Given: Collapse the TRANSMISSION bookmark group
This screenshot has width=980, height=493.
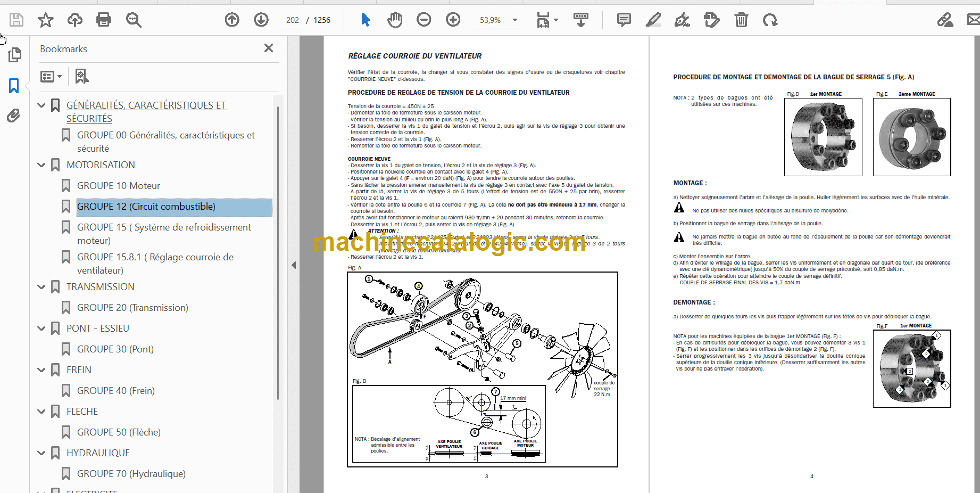Looking at the screenshot, I should tap(41, 287).
